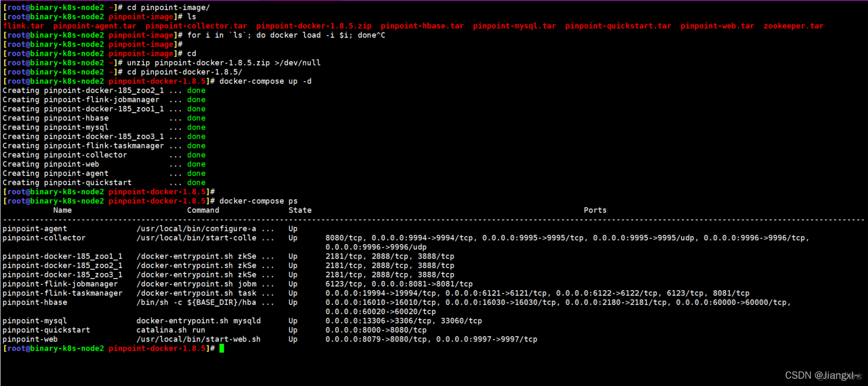Click the Command column header
Viewport: 868px width, 386px height.
pos(203,211)
